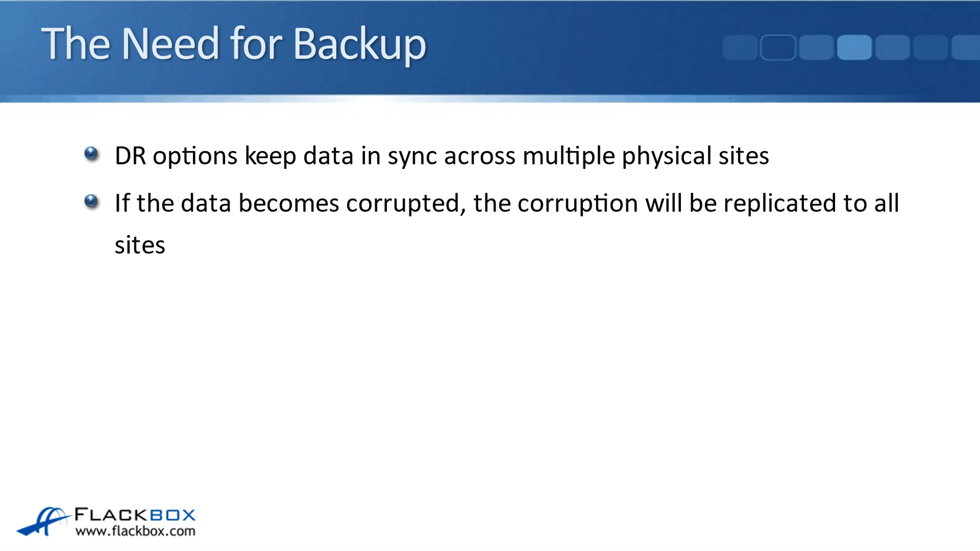Click the word "becomes" in second bullet
The height and width of the screenshot is (551, 980).
pyautogui.click(x=289, y=203)
